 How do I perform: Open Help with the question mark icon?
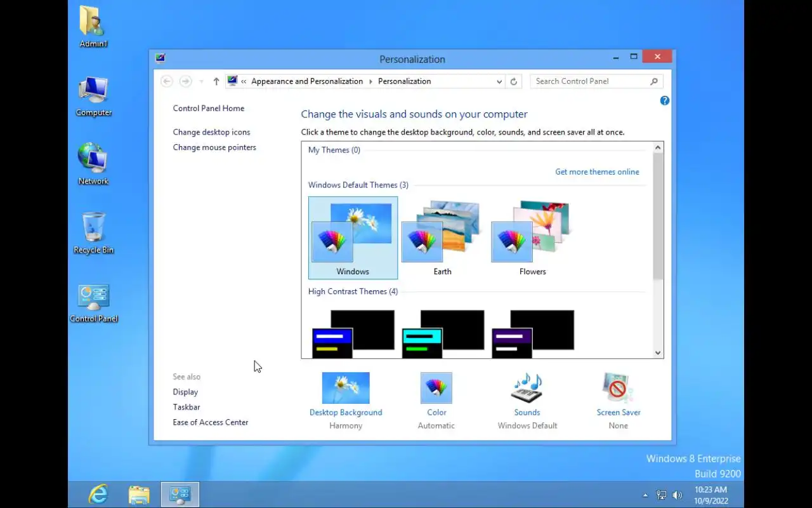[x=665, y=100]
